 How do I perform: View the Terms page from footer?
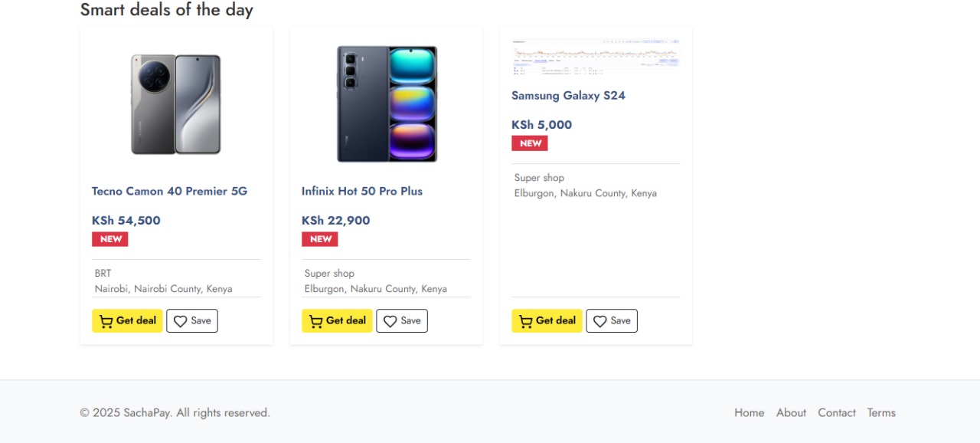pos(881,412)
